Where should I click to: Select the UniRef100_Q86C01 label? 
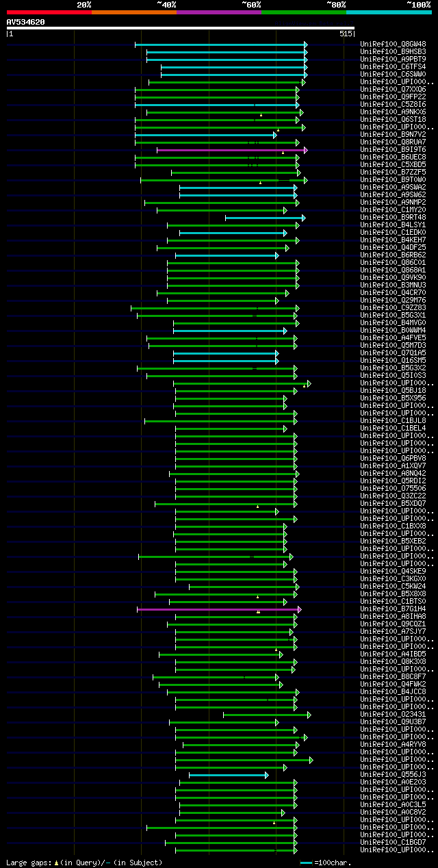(394, 262)
